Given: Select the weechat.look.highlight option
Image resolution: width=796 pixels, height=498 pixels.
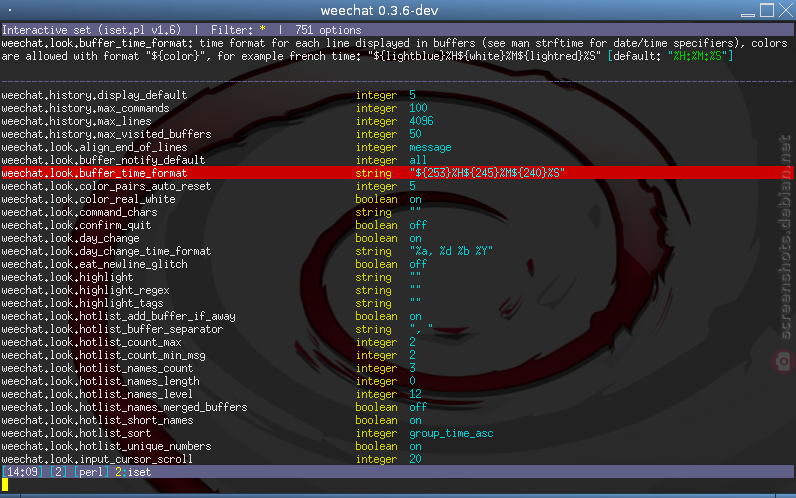Looking at the screenshot, I should 398,278.
